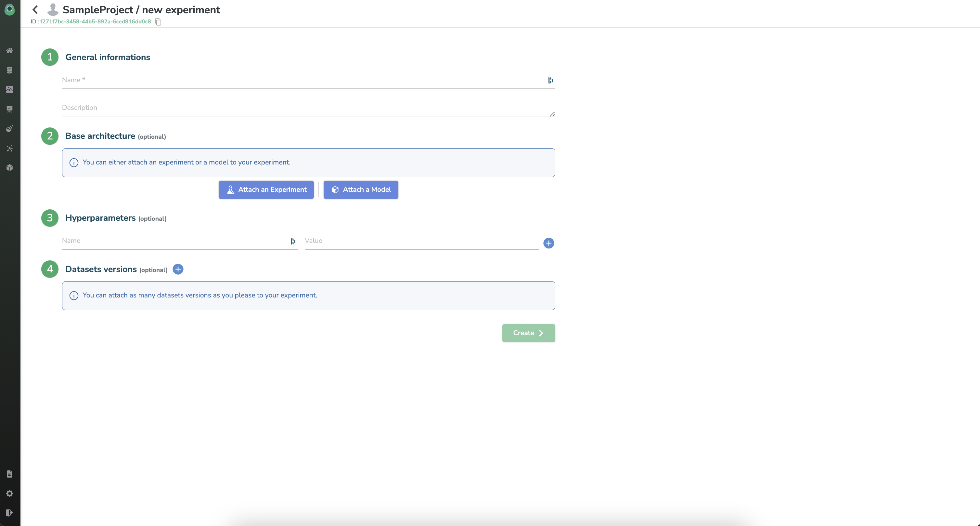This screenshot has height=526, width=980.
Task: Copy the project ID to clipboard
Action: coord(158,22)
